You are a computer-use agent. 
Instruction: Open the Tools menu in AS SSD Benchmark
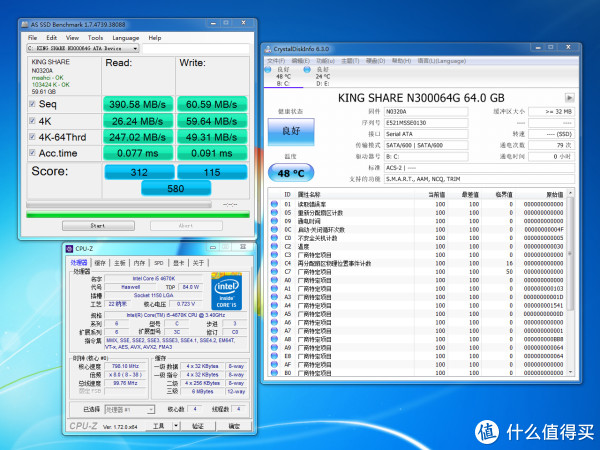point(95,38)
